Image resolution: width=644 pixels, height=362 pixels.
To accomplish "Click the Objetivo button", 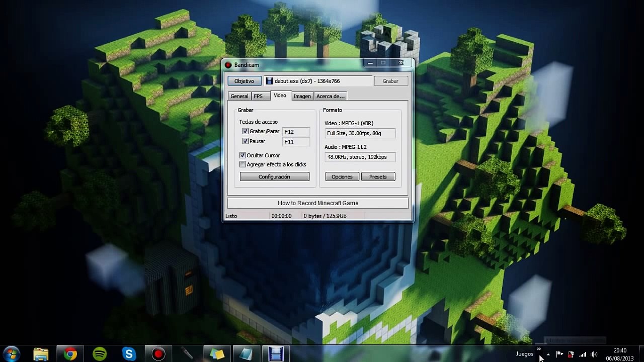I will pos(245,81).
